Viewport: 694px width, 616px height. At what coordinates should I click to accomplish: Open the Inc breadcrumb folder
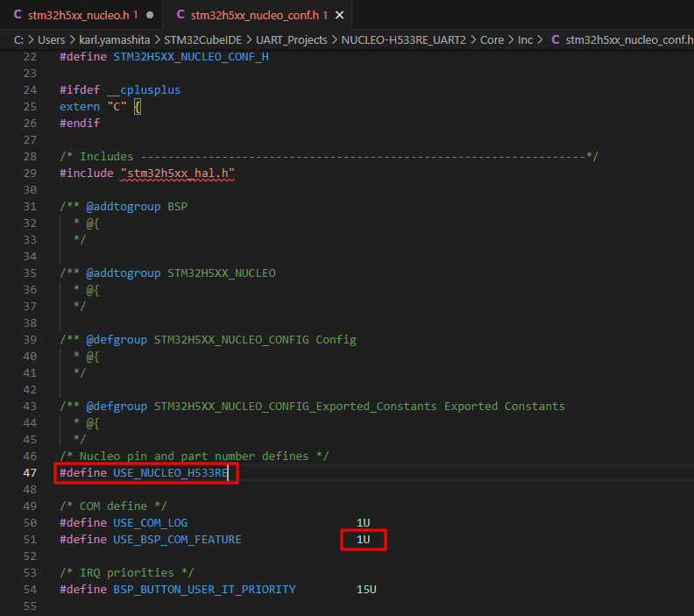coord(526,39)
